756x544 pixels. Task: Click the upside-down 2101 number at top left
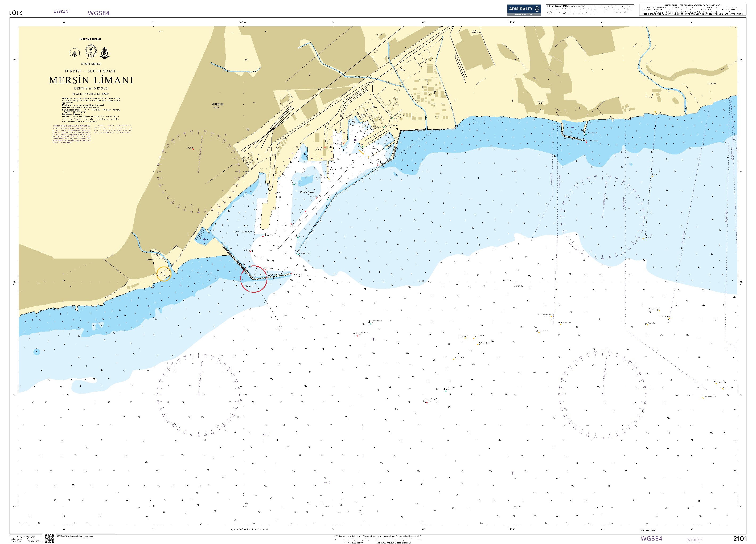(x=16, y=13)
